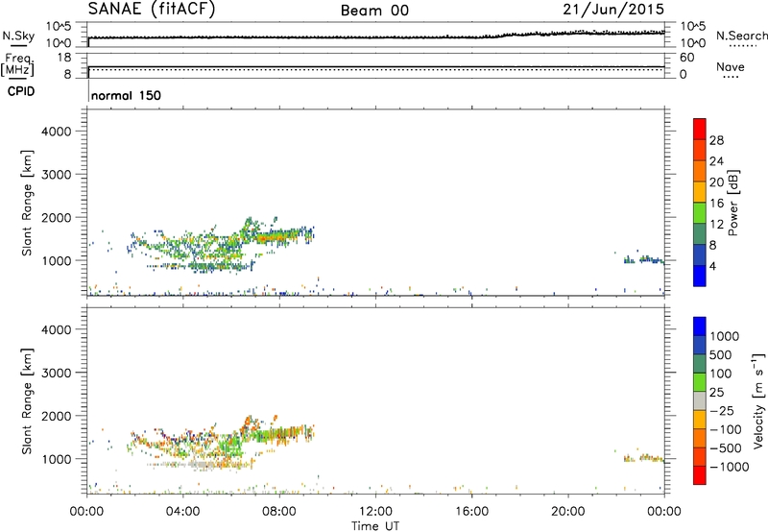Click the 2000 km tick of the power panel

click(57, 217)
